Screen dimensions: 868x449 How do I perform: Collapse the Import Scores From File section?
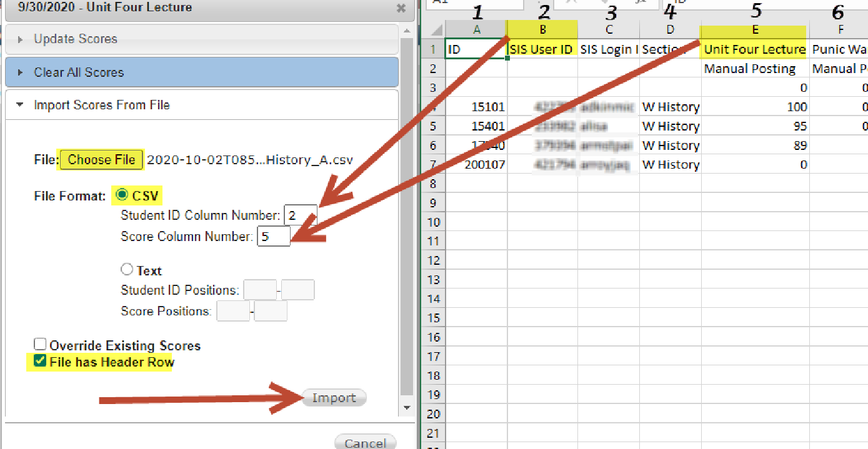(101, 105)
